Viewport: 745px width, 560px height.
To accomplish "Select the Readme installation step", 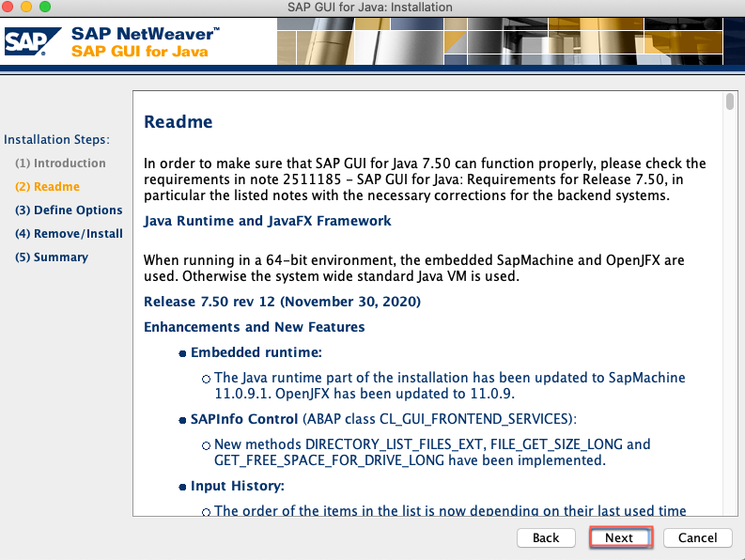I will 48,186.
